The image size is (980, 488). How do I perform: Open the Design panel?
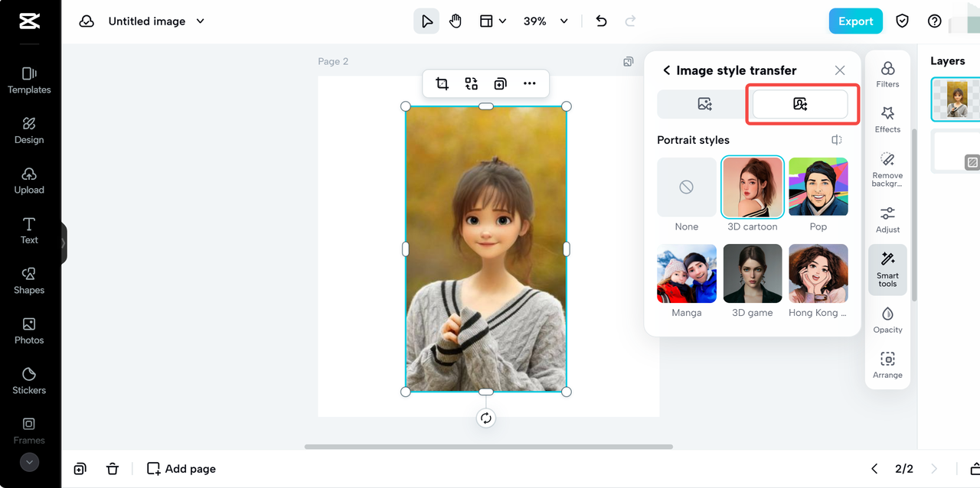coord(29,131)
